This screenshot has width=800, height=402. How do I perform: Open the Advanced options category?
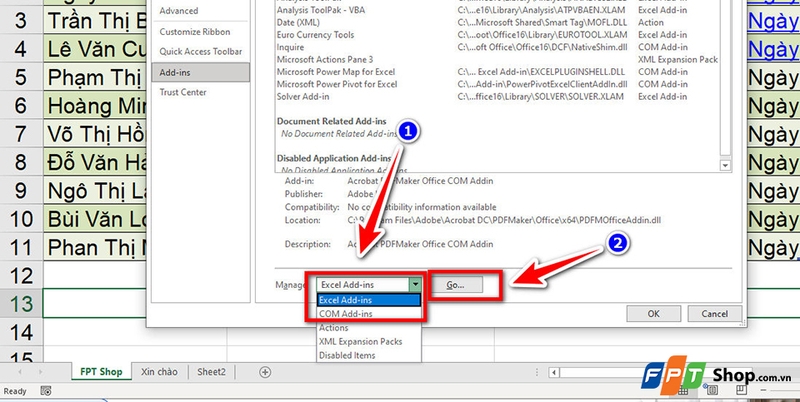pos(201,11)
